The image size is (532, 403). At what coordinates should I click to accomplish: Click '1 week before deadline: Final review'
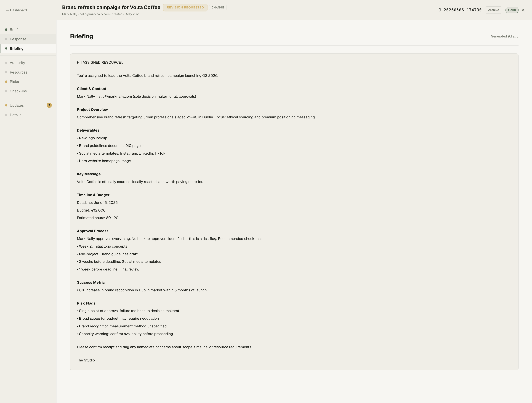[x=108, y=269]
